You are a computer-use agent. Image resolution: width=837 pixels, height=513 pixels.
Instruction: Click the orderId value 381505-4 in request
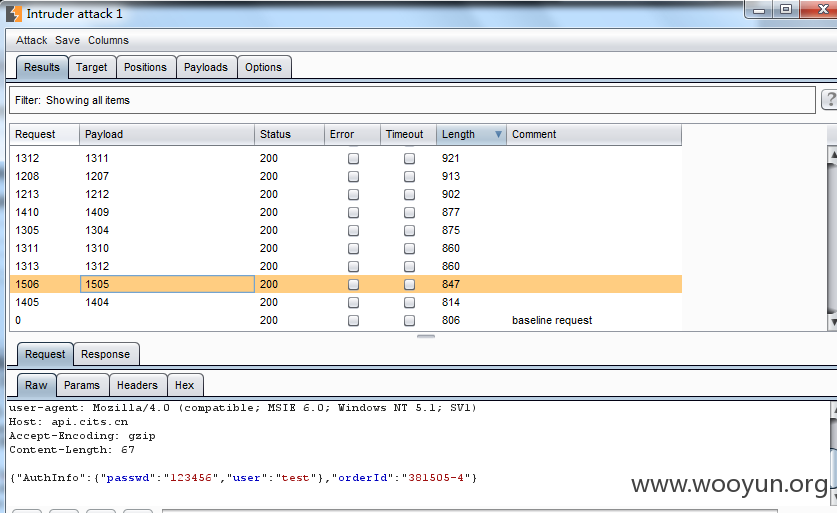tap(436, 478)
